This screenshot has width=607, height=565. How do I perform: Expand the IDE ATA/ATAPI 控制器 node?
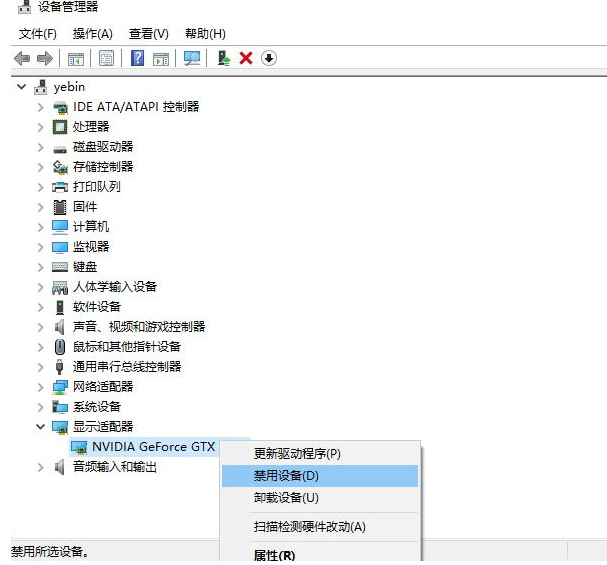click(x=40, y=107)
